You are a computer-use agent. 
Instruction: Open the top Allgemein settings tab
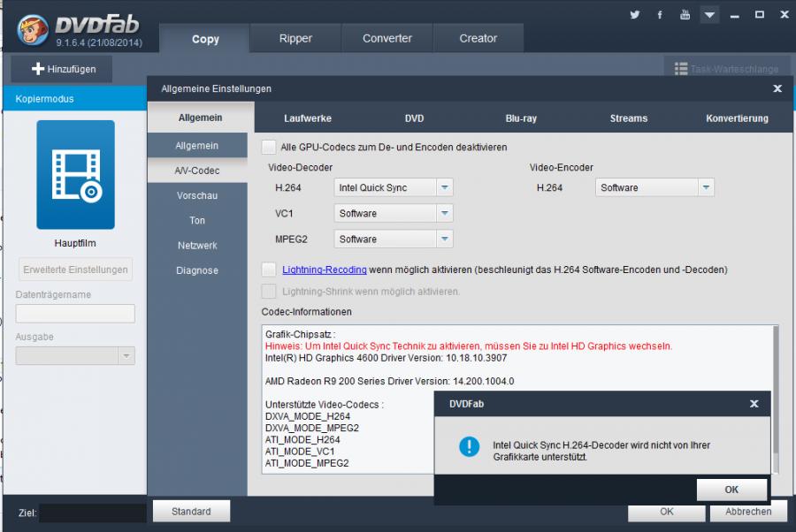tap(201, 118)
